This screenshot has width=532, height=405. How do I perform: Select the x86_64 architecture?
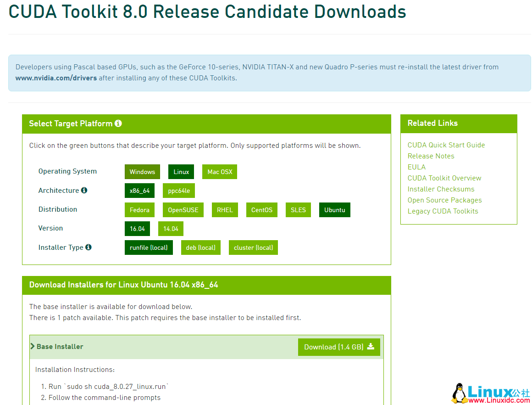tap(139, 191)
